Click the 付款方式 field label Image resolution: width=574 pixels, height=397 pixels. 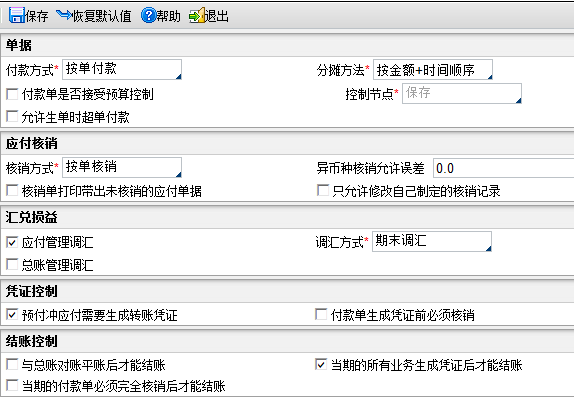pyautogui.click(x=30, y=70)
